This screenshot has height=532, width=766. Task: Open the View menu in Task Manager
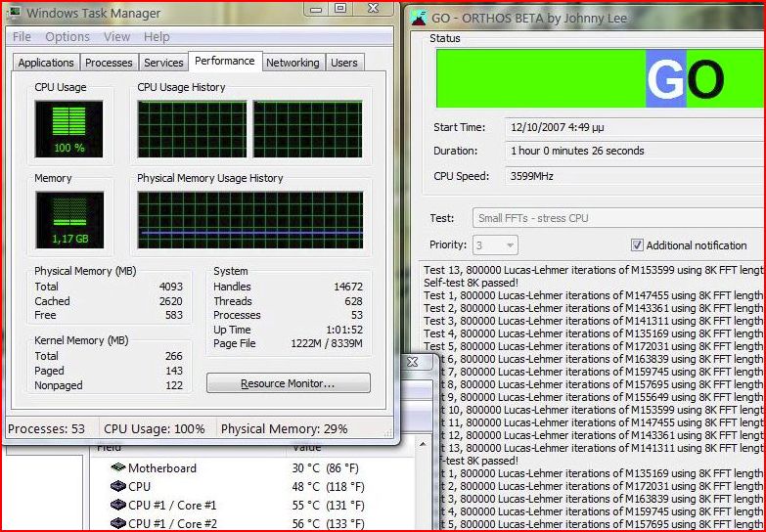tap(116, 36)
